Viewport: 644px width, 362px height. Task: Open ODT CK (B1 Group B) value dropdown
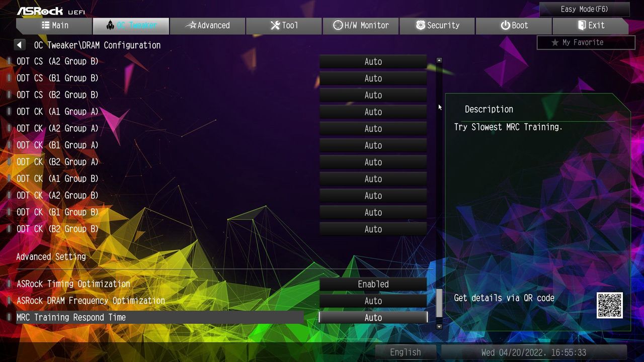[x=373, y=212]
